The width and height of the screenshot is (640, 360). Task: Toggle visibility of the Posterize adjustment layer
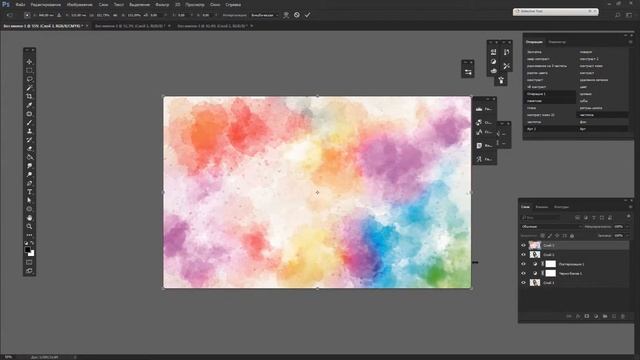523,264
